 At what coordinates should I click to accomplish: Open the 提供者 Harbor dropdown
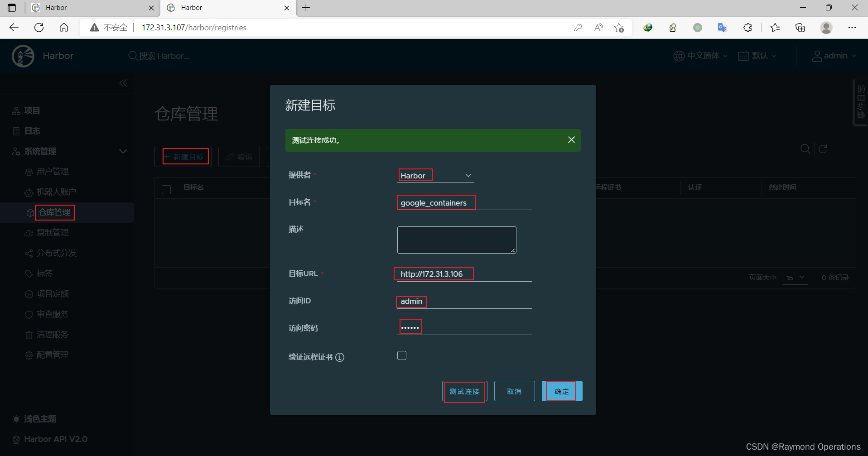pyautogui.click(x=435, y=176)
